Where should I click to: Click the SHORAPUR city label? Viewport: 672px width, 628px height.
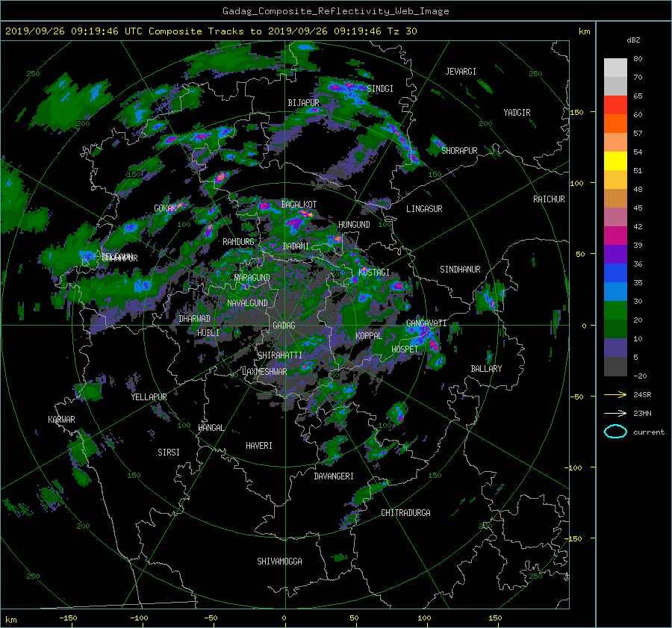point(459,150)
